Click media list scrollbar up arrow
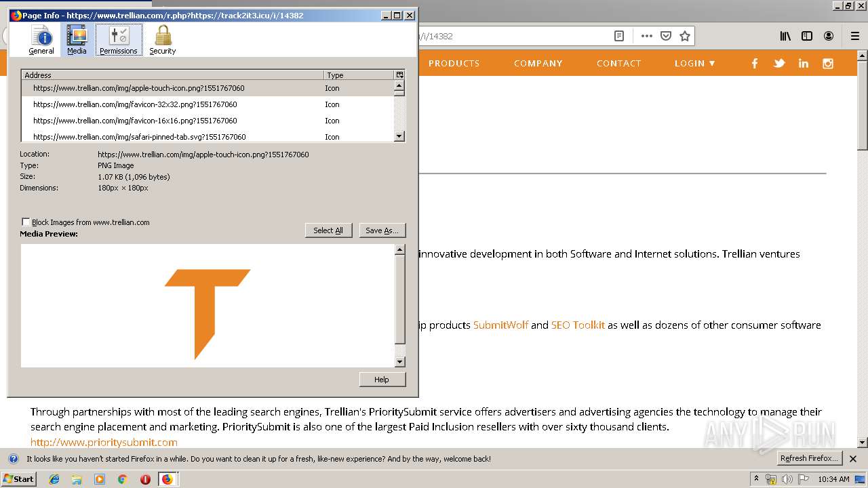This screenshot has width=868, height=488. tap(399, 85)
